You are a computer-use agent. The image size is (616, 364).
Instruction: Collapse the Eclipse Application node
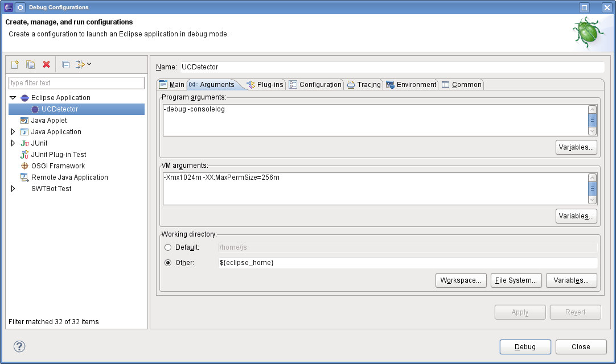point(13,98)
